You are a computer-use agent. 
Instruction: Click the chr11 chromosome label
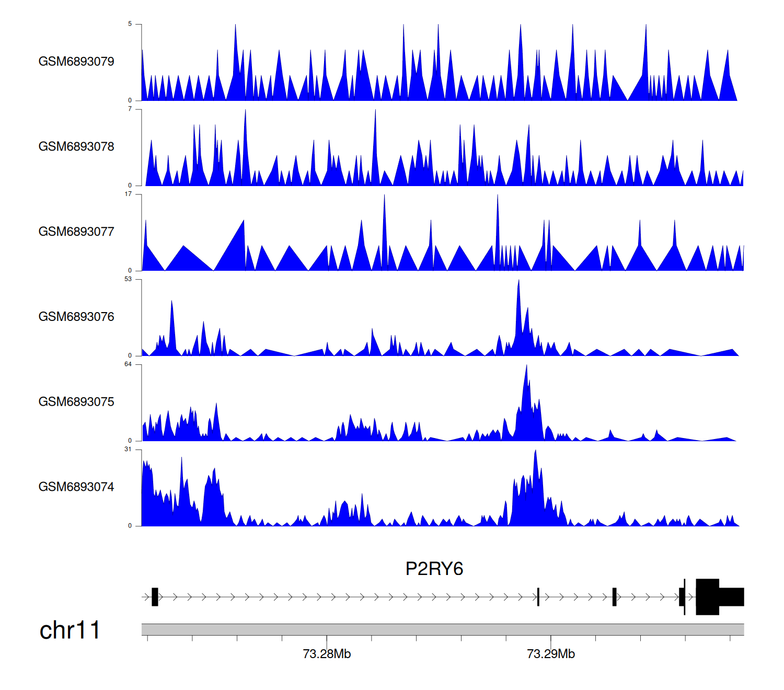click(x=70, y=630)
